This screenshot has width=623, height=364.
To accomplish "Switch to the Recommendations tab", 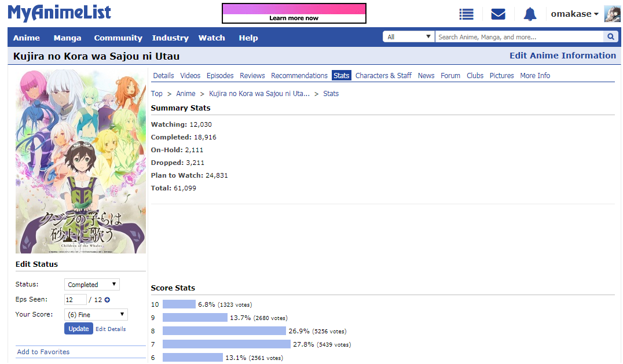I will click(299, 75).
